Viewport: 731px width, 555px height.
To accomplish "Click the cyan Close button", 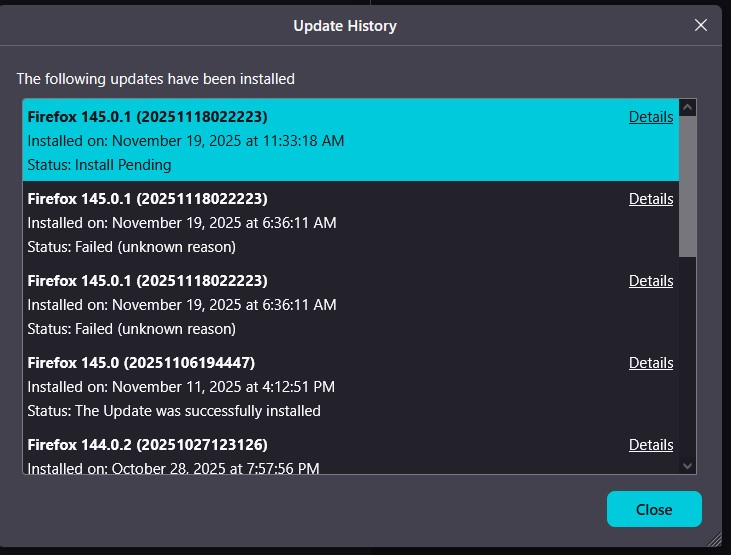I will coord(654,509).
